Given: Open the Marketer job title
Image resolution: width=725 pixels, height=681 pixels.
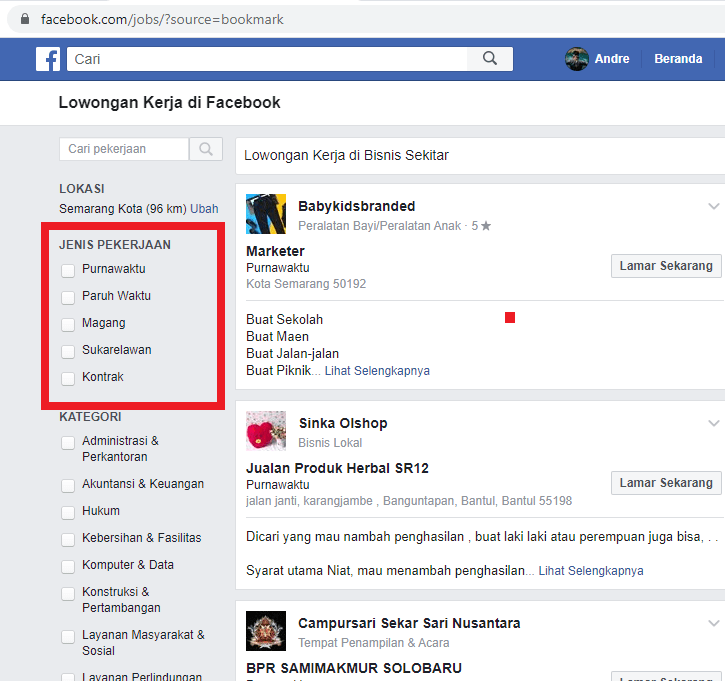Looking at the screenshot, I should [x=275, y=251].
